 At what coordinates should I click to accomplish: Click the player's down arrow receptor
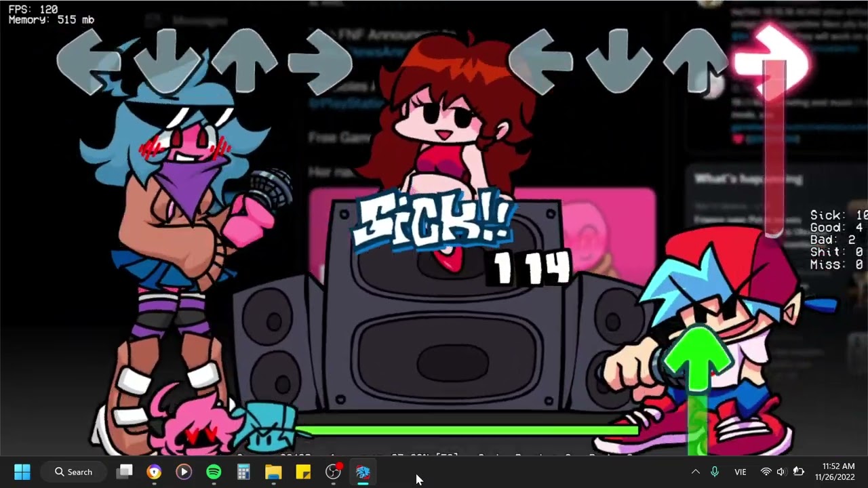tap(618, 62)
